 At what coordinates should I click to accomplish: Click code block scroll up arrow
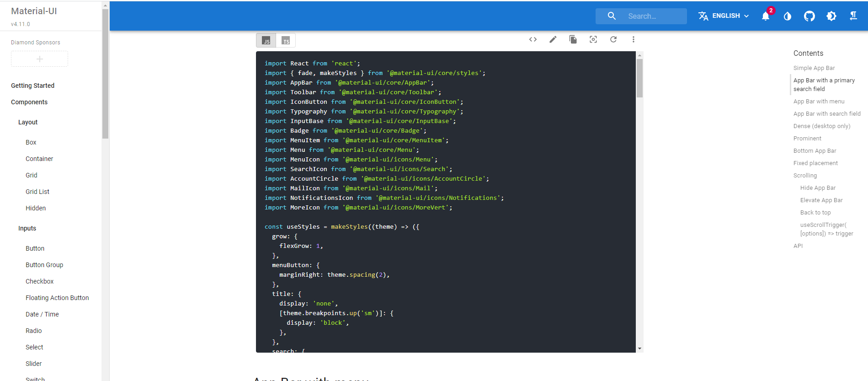[x=639, y=55]
